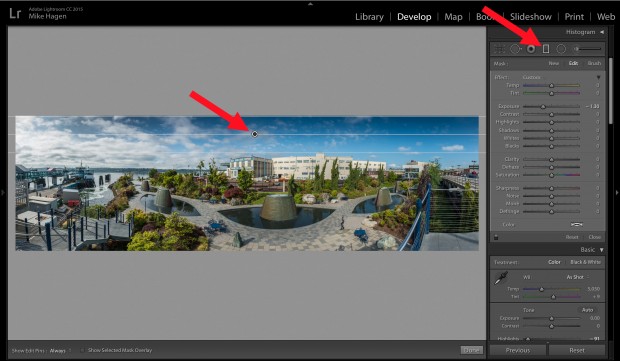This screenshot has width=620, height=361.
Task: Switch mask mode to Brush
Action: coord(594,63)
